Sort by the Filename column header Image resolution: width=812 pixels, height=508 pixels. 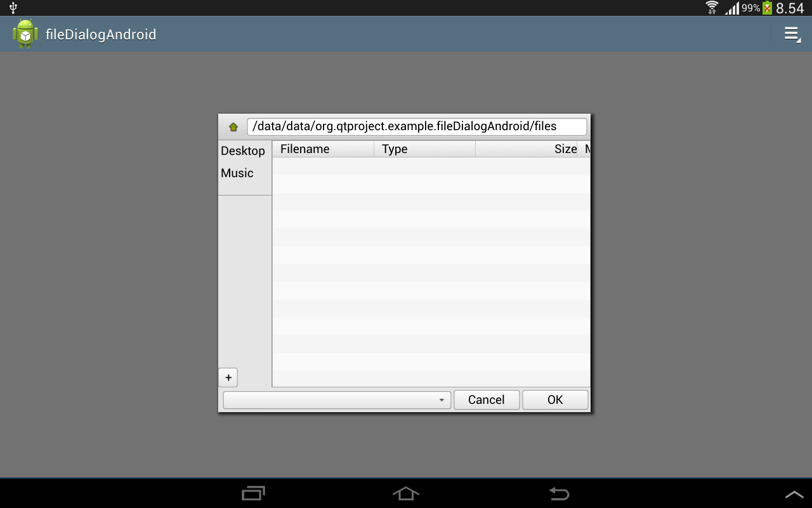(x=323, y=149)
